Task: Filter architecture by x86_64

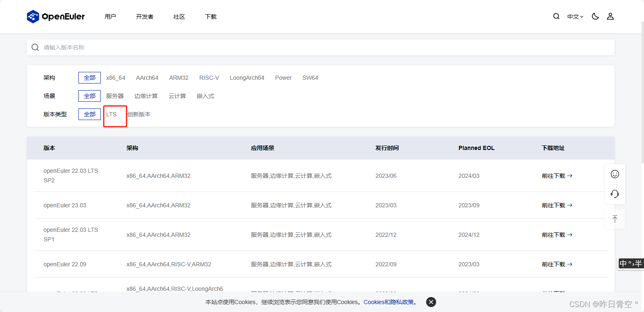Action: [116, 78]
